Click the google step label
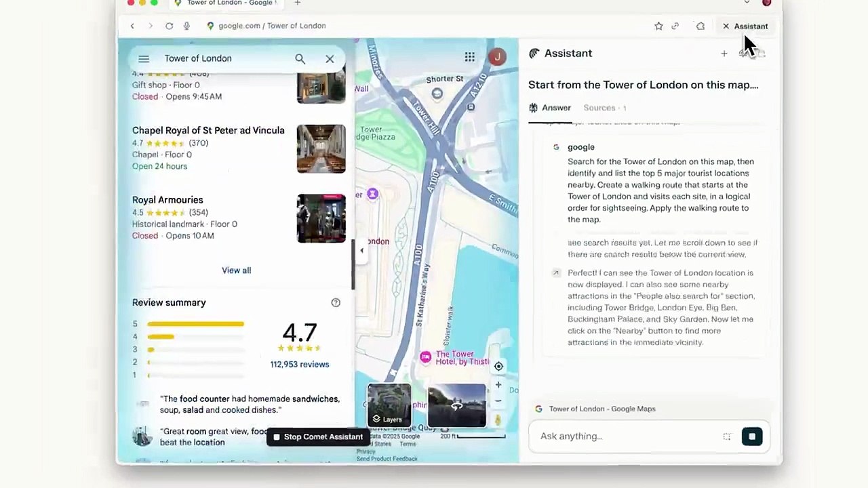 tap(581, 147)
